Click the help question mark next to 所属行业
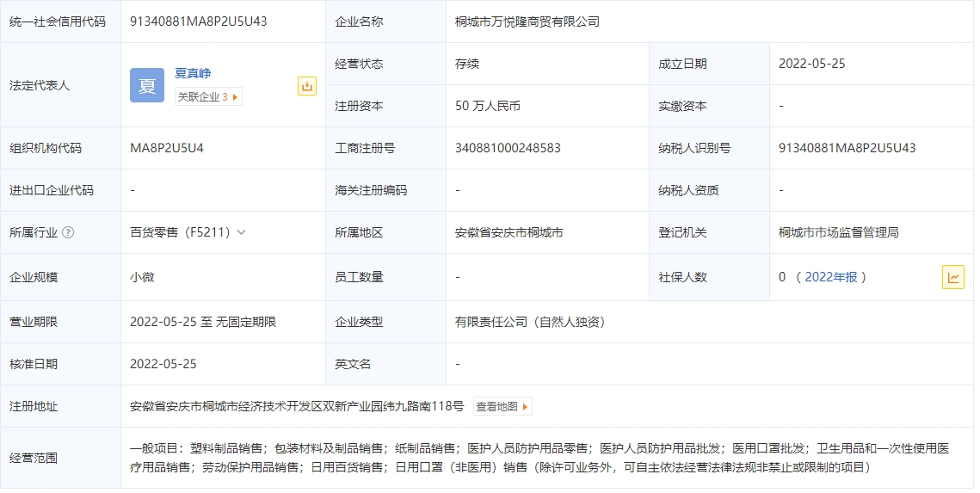The width and height of the screenshot is (980, 493). [x=68, y=232]
